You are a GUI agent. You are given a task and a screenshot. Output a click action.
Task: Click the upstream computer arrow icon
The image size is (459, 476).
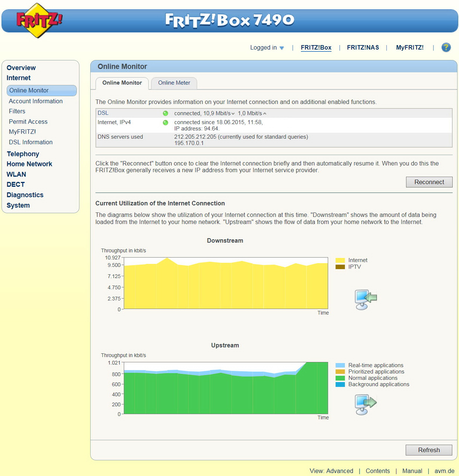pos(366,404)
